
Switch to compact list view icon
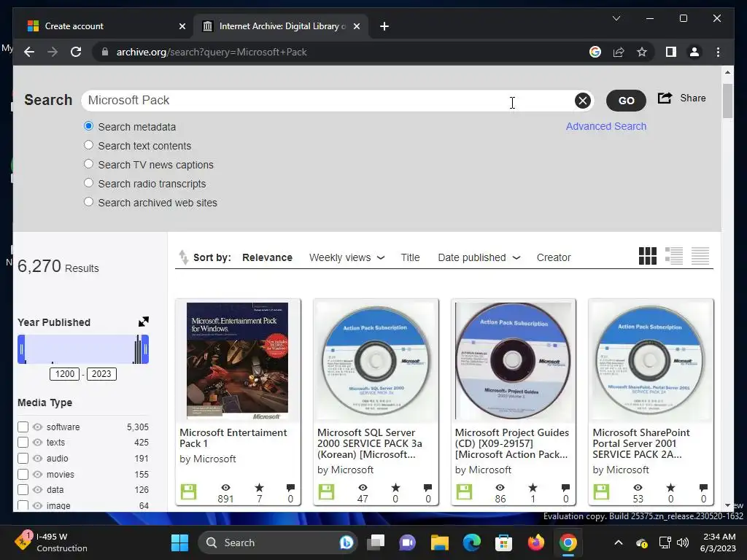point(700,256)
